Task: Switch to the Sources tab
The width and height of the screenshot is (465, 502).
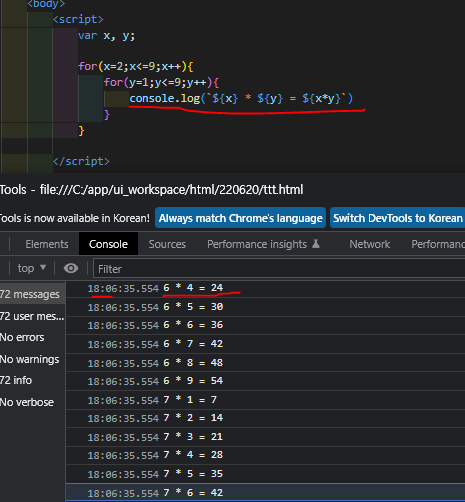Action: (x=167, y=244)
